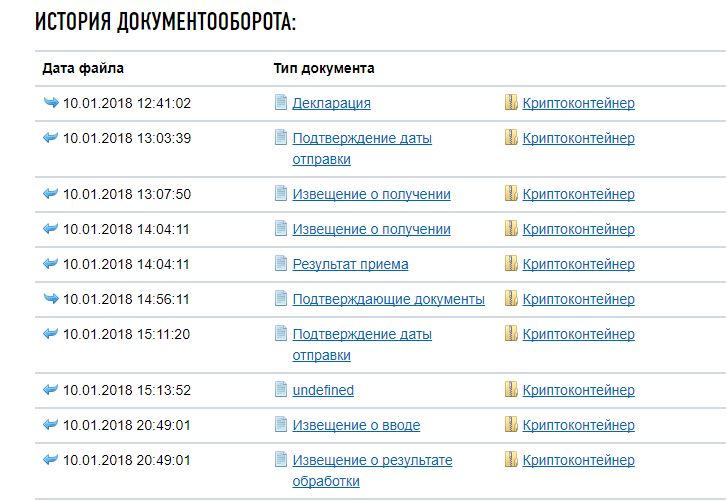Image resolution: width=727 pixels, height=501 pixels.
Task: Click the document icon beside Декларация
Action: pos(281,103)
